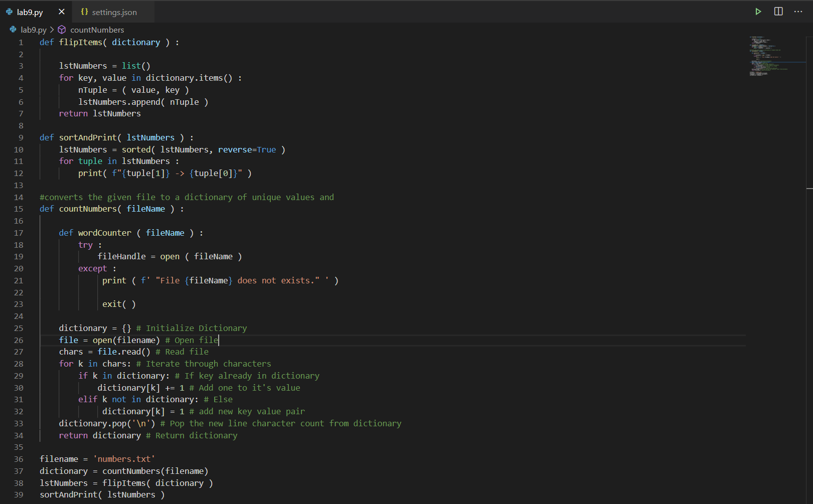Click the '#converts the given file' comment
The height and width of the screenshot is (504, 813).
point(187,197)
